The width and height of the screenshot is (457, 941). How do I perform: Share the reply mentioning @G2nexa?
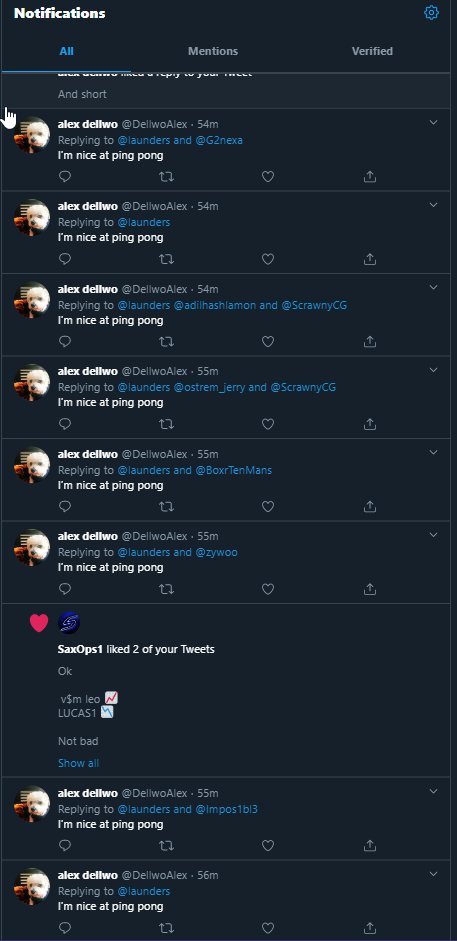370,176
